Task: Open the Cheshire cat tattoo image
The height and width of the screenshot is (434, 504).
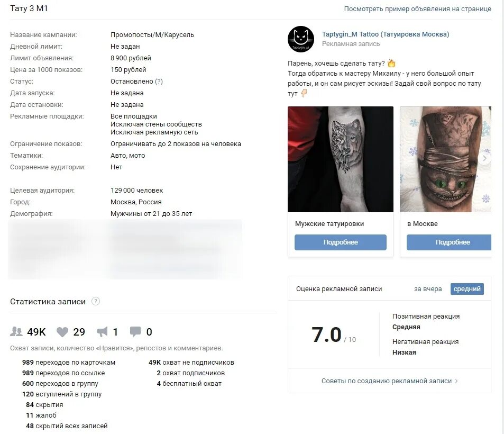Action: [x=445, y=159]
